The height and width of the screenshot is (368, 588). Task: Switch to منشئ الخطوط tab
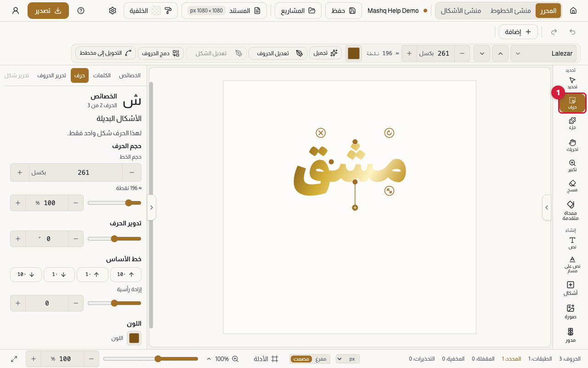(510, 11)
